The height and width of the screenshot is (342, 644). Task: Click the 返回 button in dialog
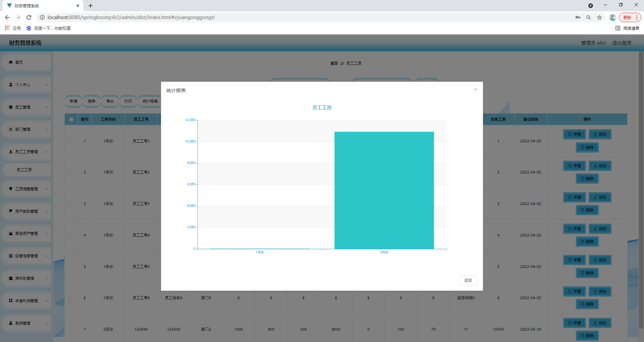[468, 280]
